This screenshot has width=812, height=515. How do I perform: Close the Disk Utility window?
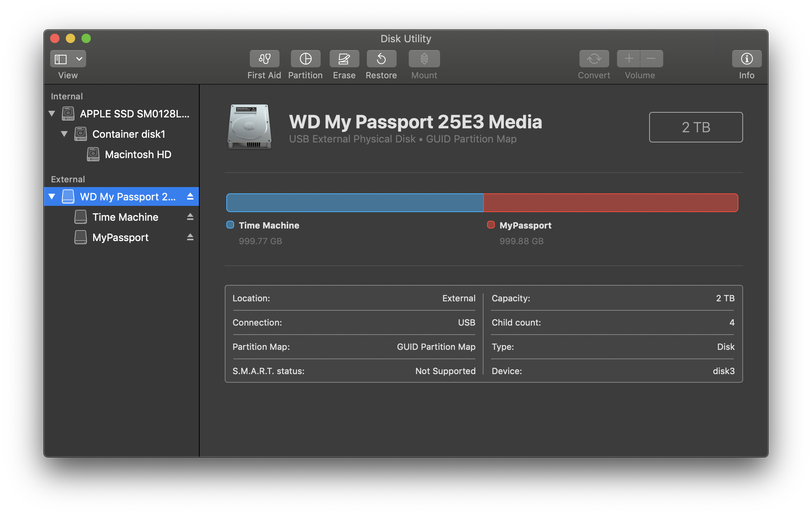click(55, 38)
